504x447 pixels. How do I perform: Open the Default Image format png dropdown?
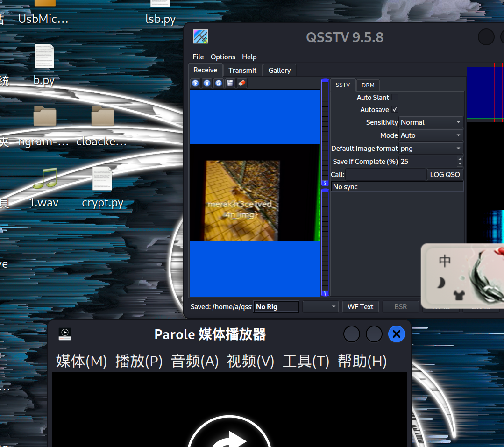click(430, 148)
